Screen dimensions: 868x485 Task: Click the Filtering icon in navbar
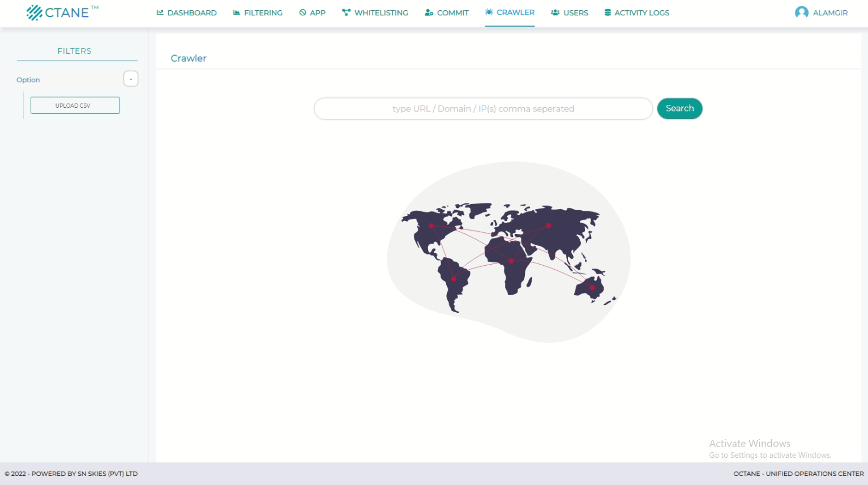(x=237, y=12)
